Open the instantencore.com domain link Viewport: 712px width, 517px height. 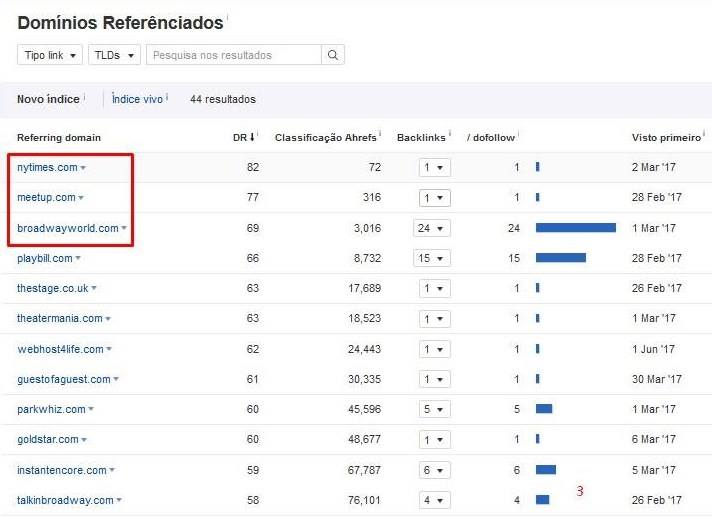click(x=62, y=470)
